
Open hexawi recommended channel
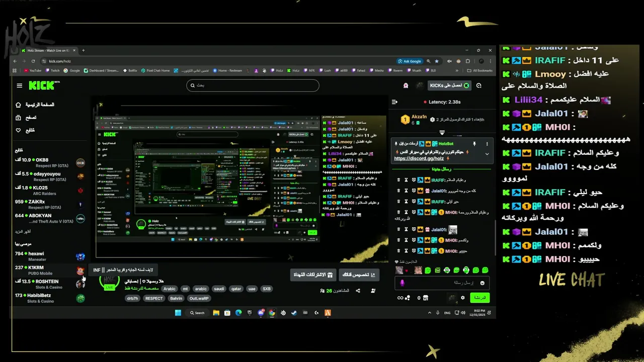coord(50,256)
